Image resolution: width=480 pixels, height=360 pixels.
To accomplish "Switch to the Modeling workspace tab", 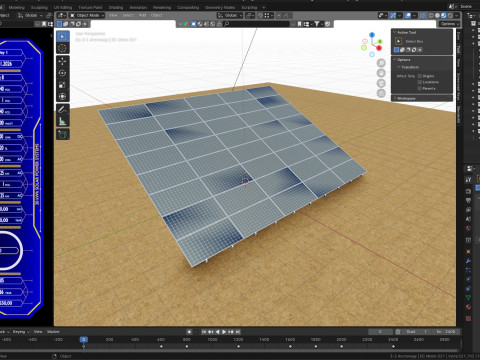I will [16, 7].
